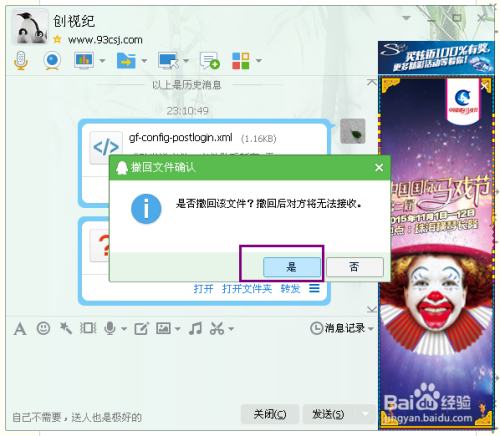Click the screenshot scissors icon
Screen dimensions: 500x436
point(217,328)
